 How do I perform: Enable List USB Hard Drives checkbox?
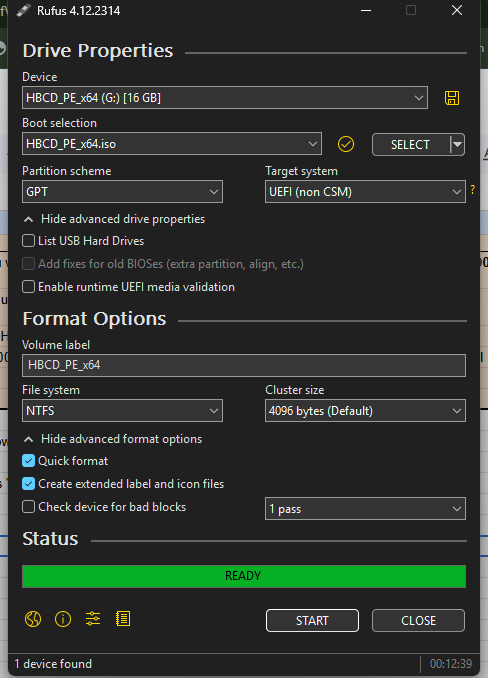pos(29,241)
